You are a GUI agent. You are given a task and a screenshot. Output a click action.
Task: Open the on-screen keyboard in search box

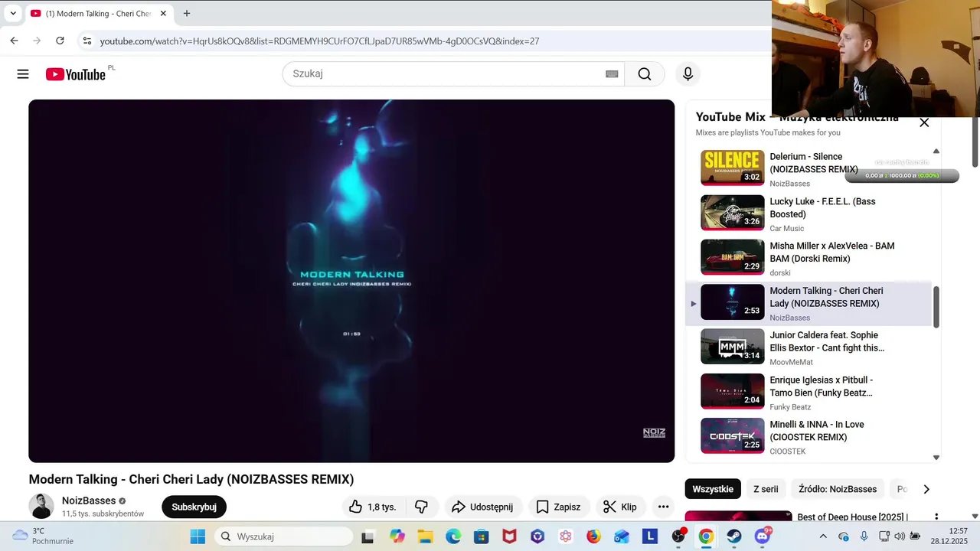612,74
